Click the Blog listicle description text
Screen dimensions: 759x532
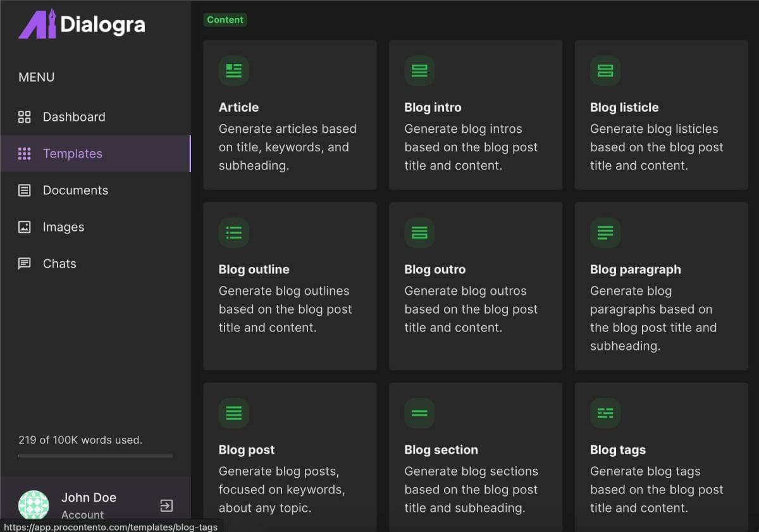coord(657,147)
